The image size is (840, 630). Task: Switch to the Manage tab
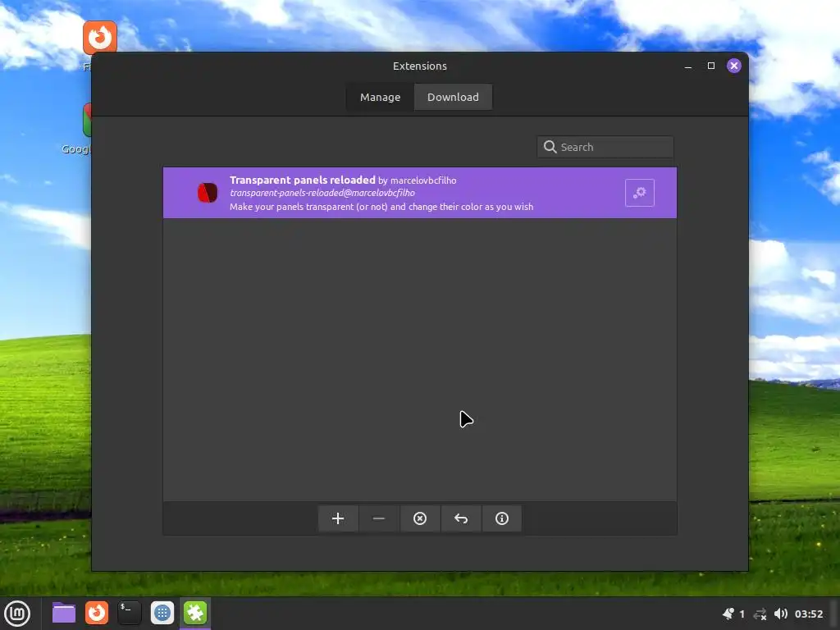[380, 97]
